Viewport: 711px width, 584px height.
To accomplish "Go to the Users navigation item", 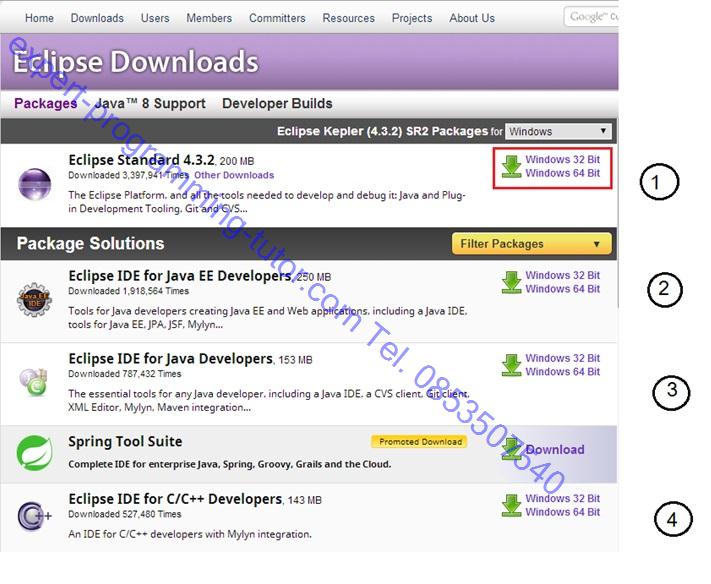I will pyautogui.click(x=155, y=18).
